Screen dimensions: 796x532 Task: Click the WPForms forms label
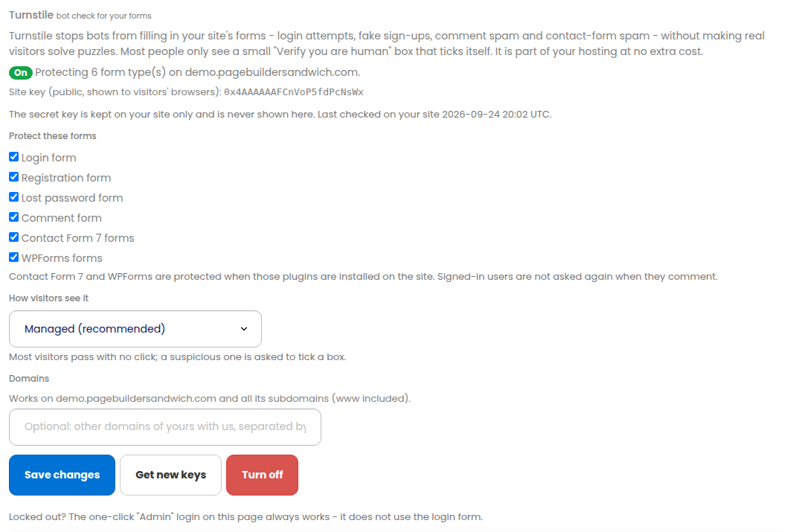[62, 258]
